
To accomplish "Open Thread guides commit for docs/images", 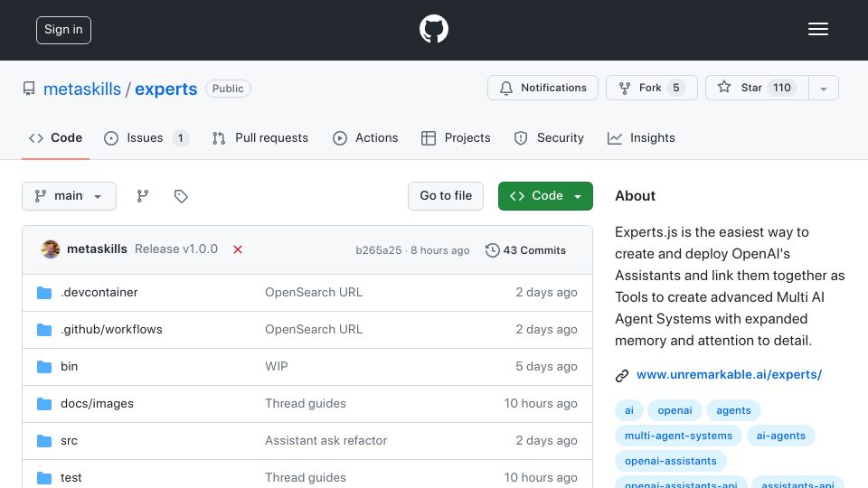I will tap(305, 403).
